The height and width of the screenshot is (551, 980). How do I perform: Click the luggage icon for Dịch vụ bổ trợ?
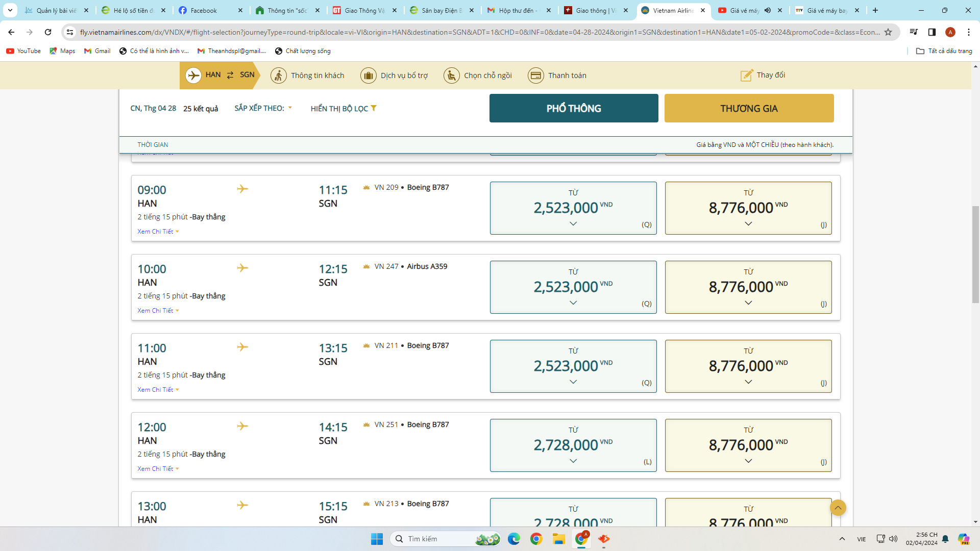click(368, 76)
